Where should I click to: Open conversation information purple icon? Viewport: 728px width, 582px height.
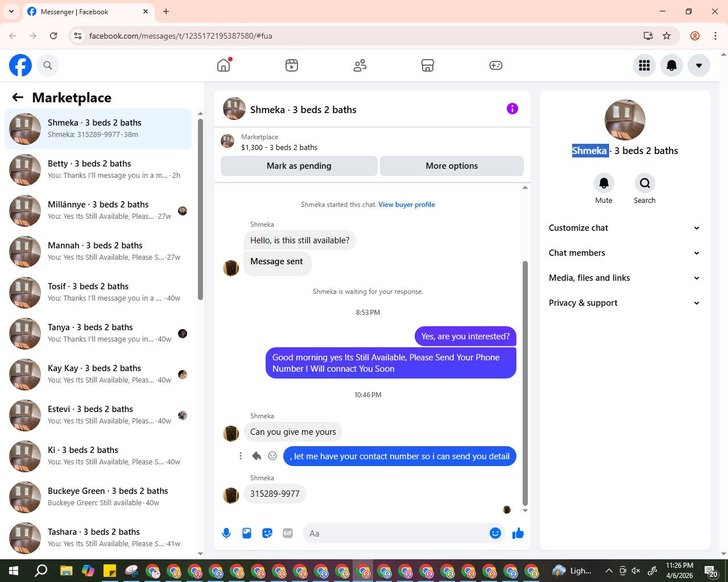click(x=512, y=109)
